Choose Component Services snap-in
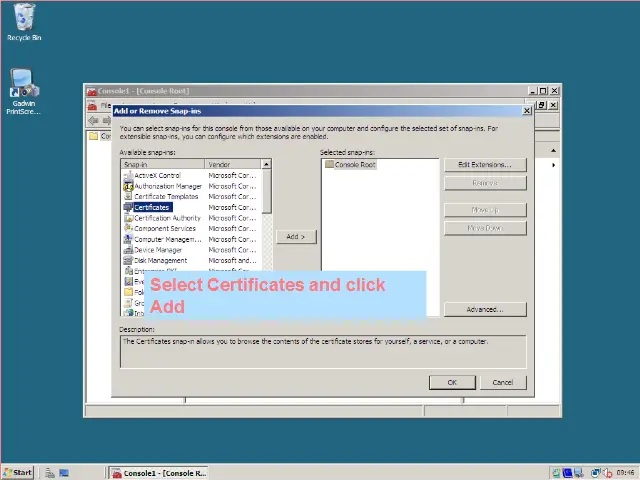The height and width of the screenshot is (480, 640). pos(165,228)
